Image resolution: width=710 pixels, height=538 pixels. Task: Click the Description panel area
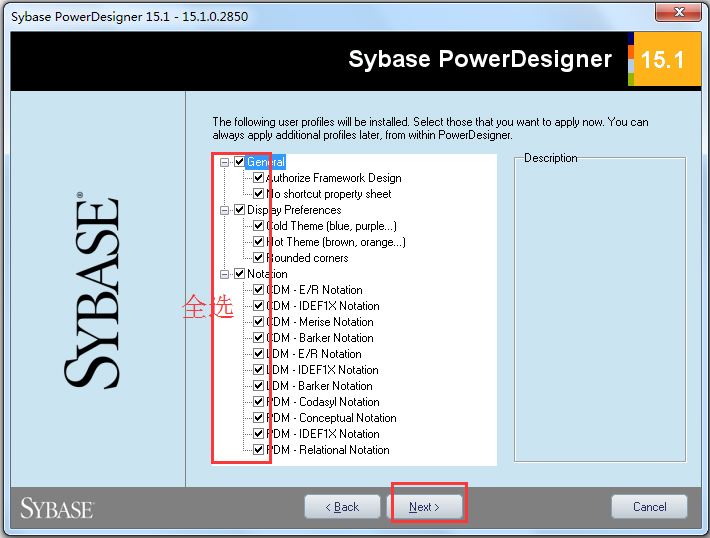(x=599, y=310)
